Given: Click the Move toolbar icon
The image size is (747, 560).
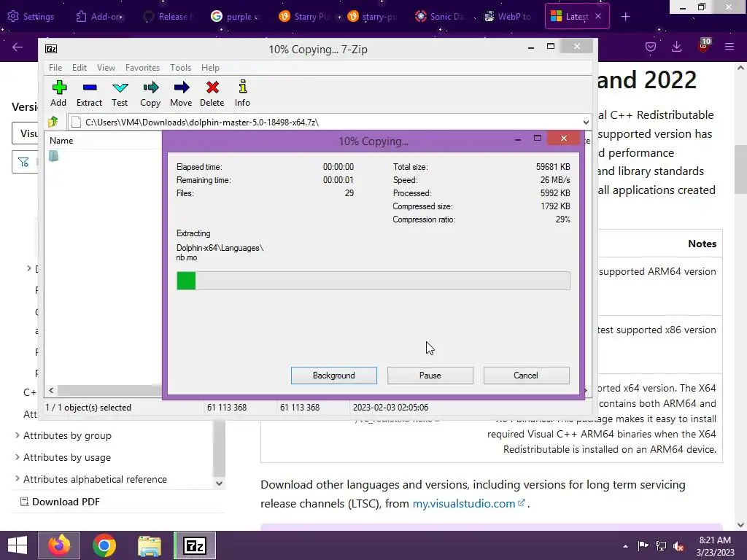Looking at the screenshot, I should pos(181,93).
